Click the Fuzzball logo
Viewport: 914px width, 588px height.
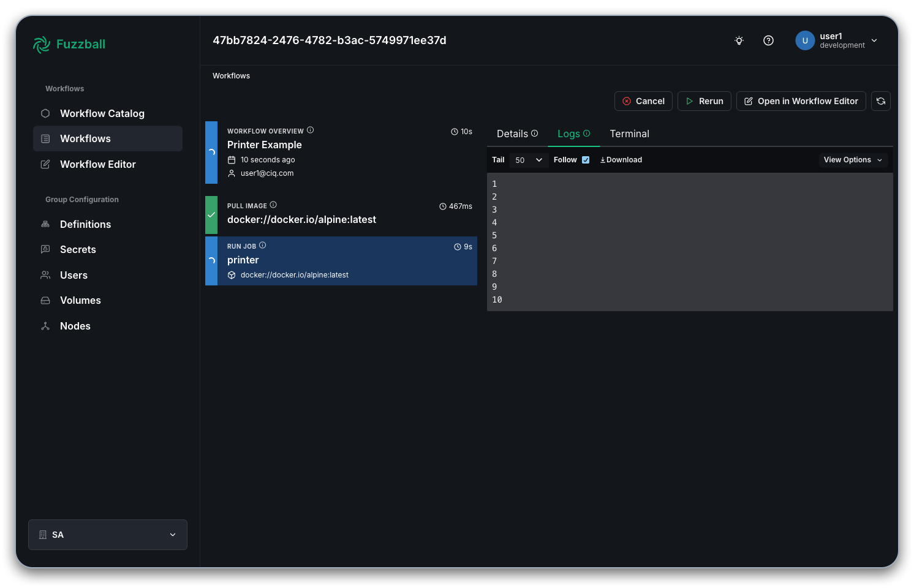pyautogui.click(x=69, y=44)
